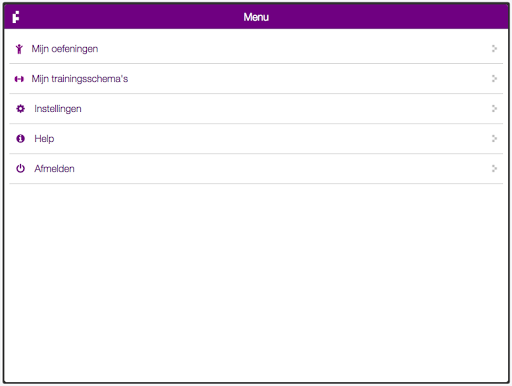Click the Menu title in header
Screen dimensions: 512x386
[x=256, y=17]
